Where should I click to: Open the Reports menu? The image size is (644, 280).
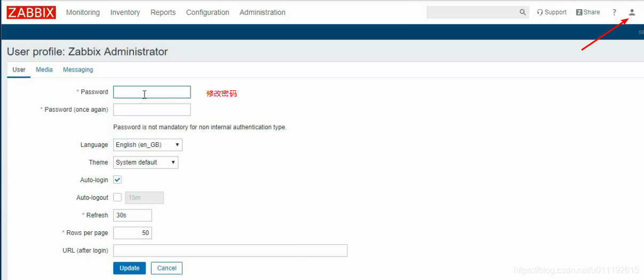tap(163, 12)
